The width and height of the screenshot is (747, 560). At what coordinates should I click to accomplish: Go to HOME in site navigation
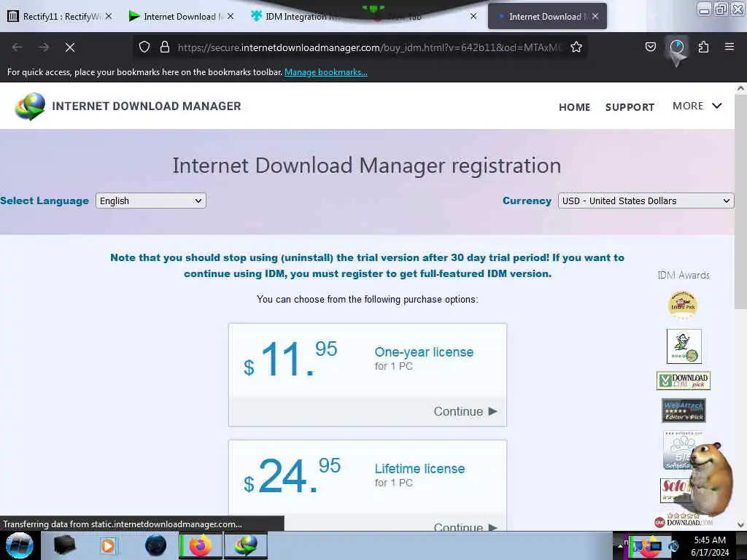[x=574, y=107]
